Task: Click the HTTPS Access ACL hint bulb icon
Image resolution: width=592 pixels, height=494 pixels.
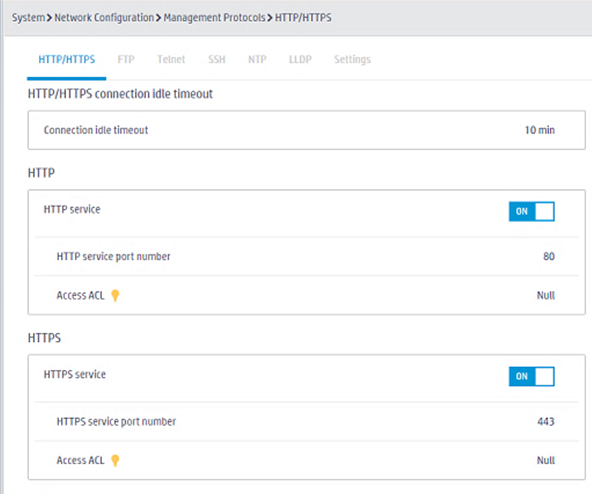Action: coord(115,460)
